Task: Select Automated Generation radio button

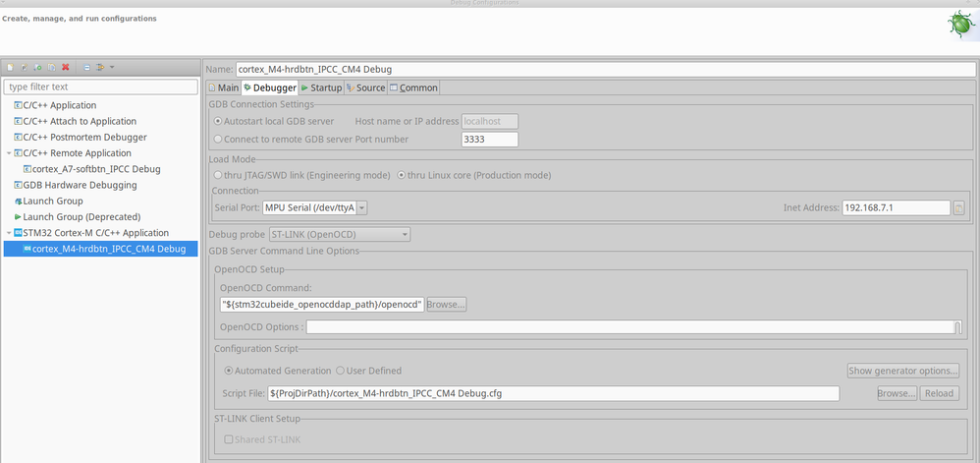Action: 228,371
